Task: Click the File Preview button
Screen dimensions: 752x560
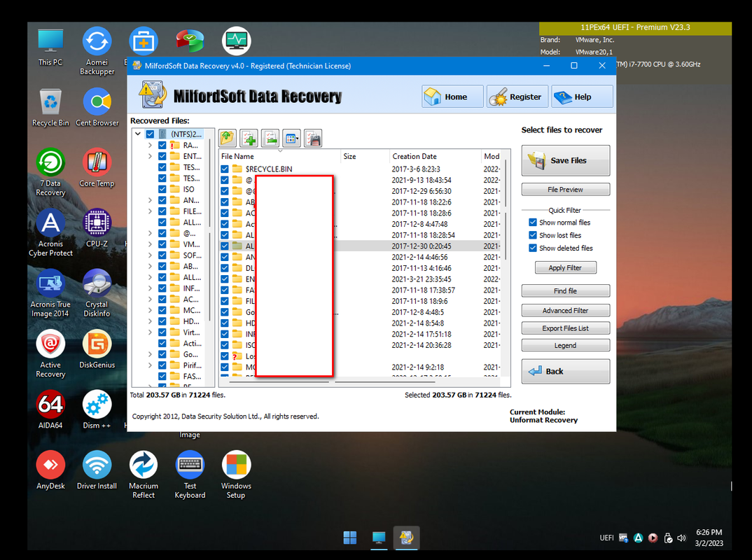Action: click(566, 190)
